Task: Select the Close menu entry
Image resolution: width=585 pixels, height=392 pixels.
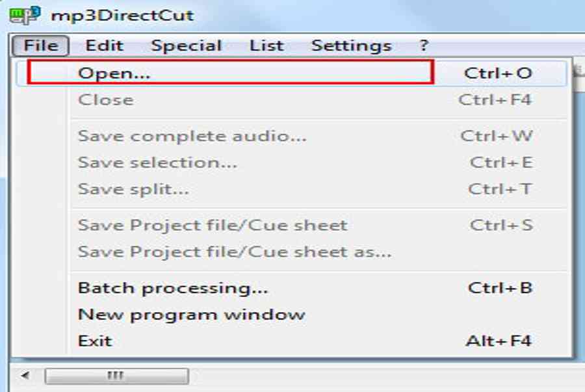Action: (x=292, y=100)
